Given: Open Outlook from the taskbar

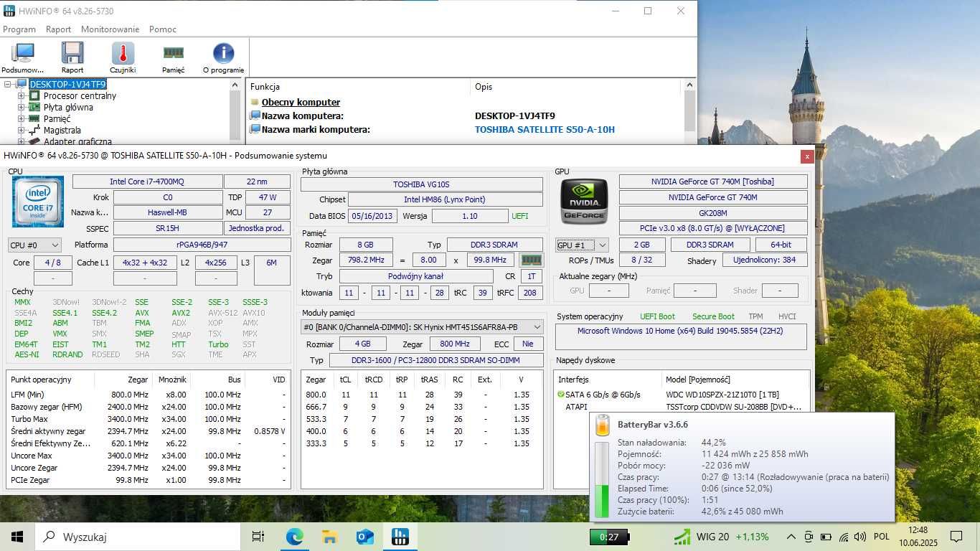Looking at the screenshot, I should [x=365, y=537].
